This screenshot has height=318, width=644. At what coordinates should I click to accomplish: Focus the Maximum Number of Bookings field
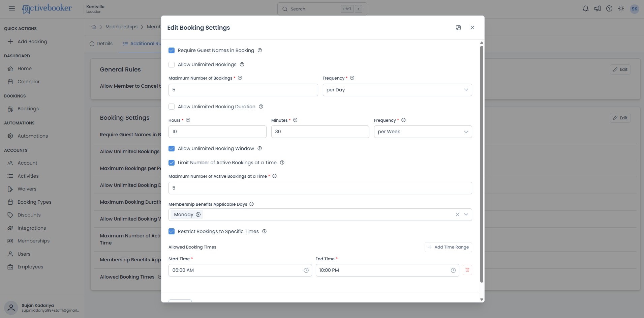pyautogui.click(x=243, y=90)
